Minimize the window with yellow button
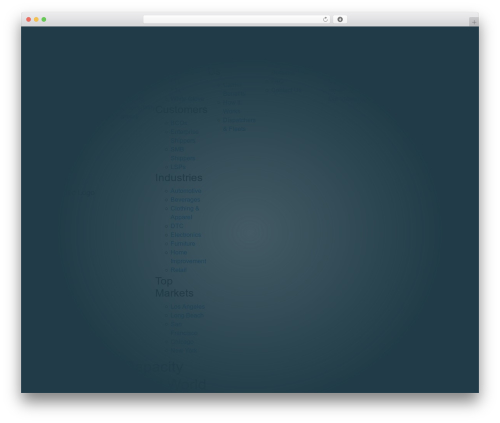The height and width of the screenshot is (423, 500). [36, 20]
